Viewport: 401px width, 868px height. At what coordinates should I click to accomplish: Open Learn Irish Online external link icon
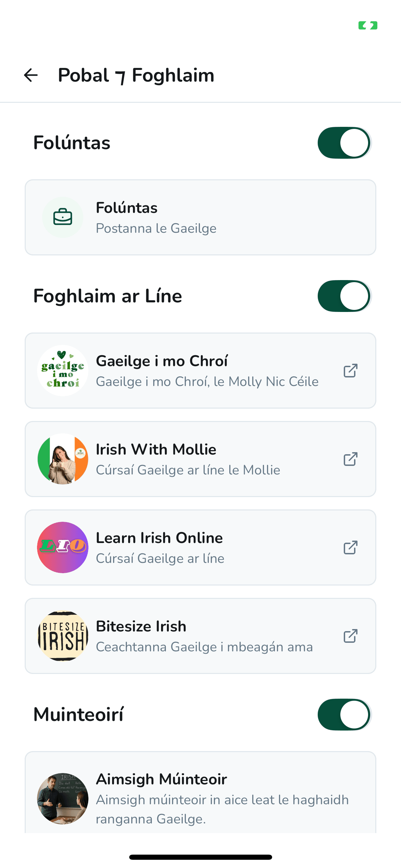350,547
